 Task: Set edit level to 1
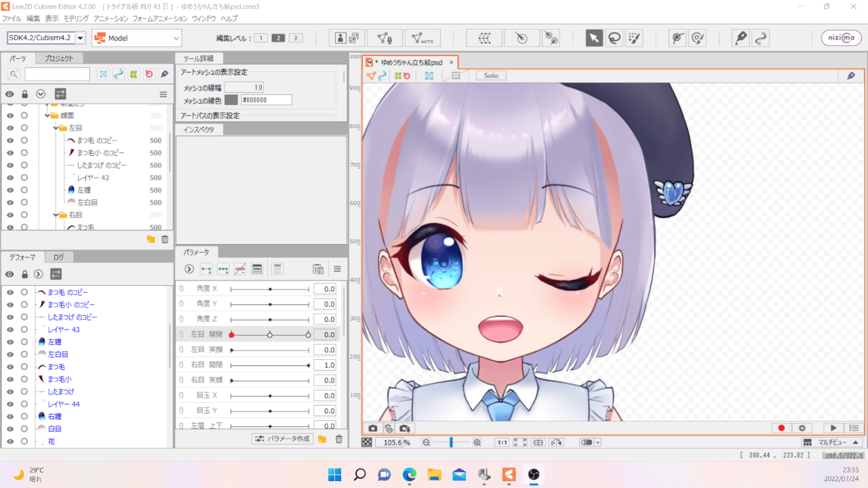click(x=262, y=38)
